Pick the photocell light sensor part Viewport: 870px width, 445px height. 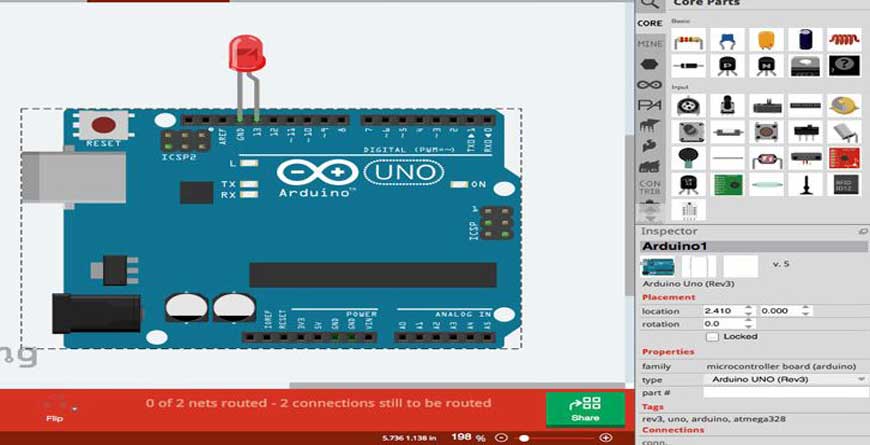coord(766,159)
